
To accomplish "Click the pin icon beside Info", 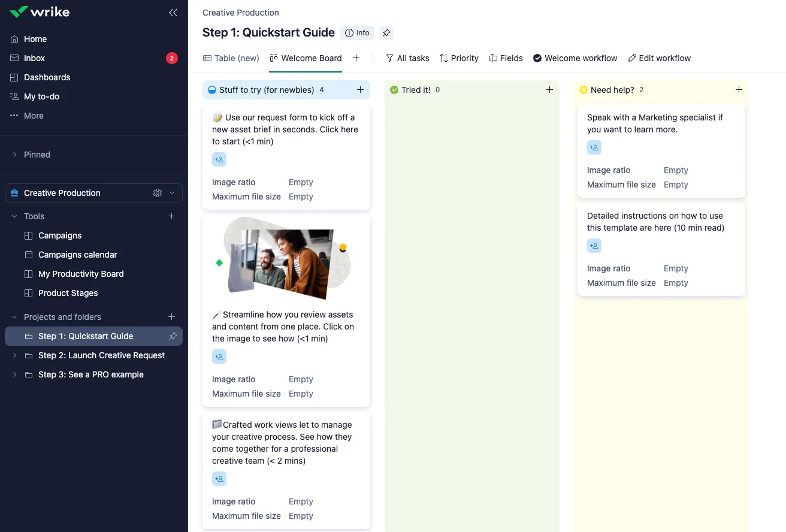I will click(x=386, y=33).
